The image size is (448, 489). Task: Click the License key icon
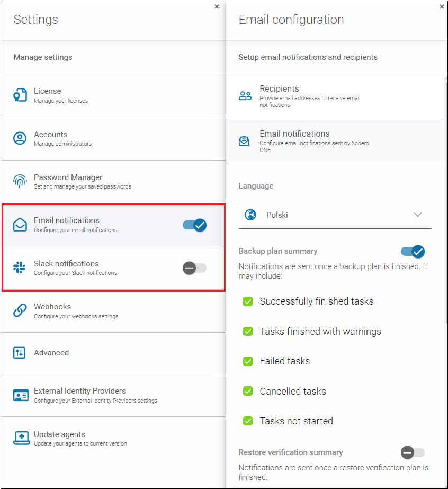coord(20,95)
